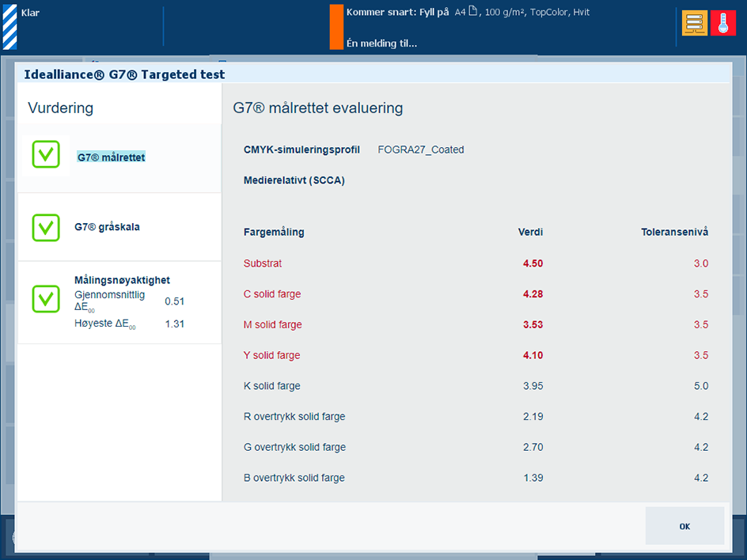Click the yellow paper trays icon
Image resolution: width=747 pixels, height=560 pixels.
695,24
